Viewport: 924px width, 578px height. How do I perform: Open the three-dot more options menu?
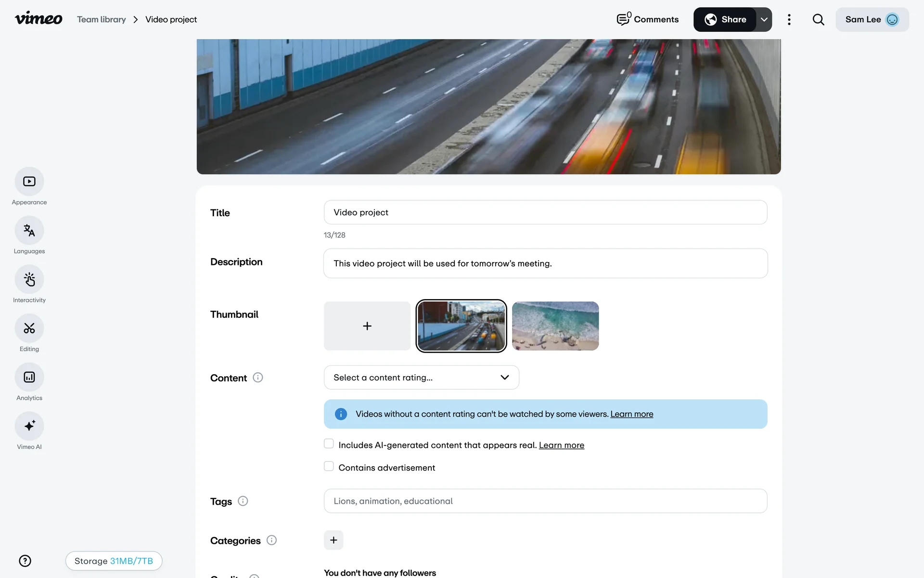(x=789, y=20)
